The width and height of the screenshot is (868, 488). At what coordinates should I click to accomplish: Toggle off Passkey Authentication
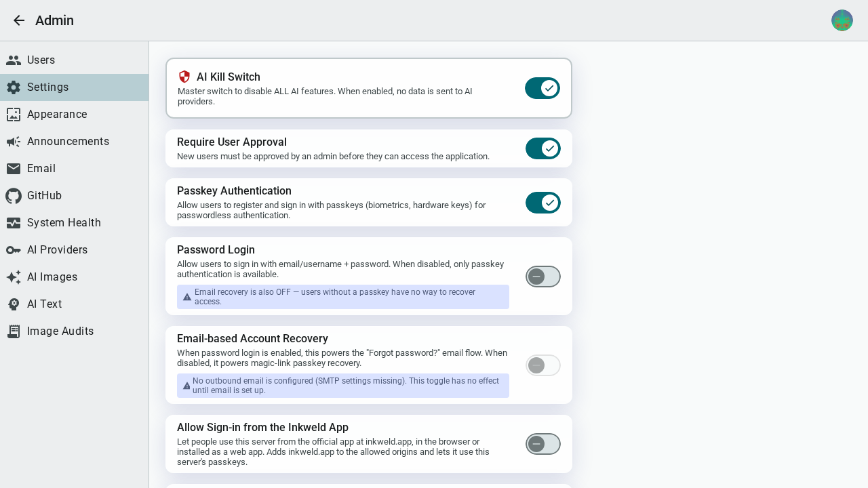click(543, 203)
